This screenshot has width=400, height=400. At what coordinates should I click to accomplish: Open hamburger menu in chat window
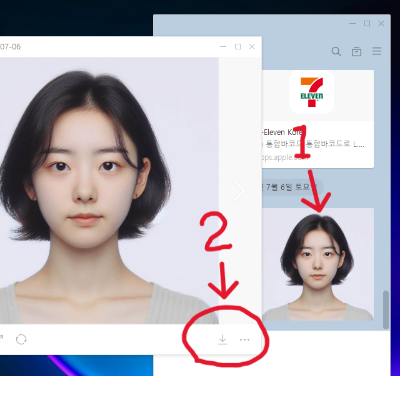click(377, 51)
